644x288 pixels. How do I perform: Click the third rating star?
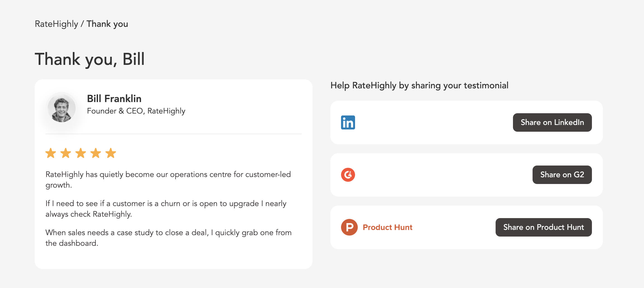coord(81,153)
